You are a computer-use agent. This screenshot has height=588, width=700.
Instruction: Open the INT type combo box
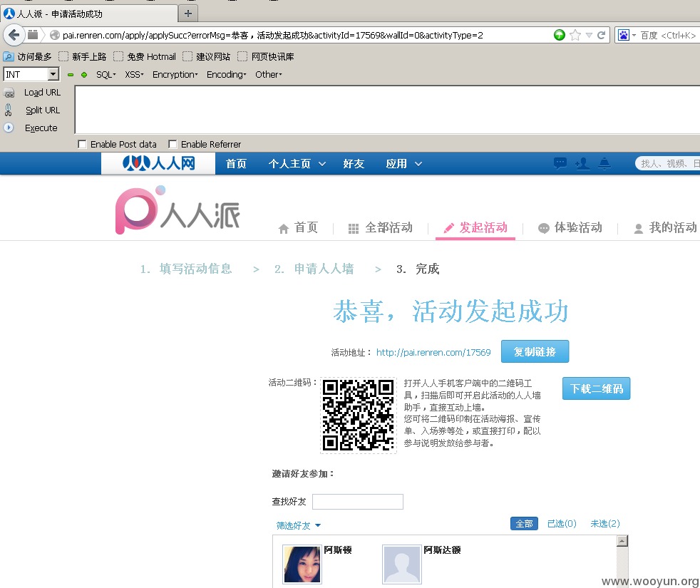(x=31, y=74)
